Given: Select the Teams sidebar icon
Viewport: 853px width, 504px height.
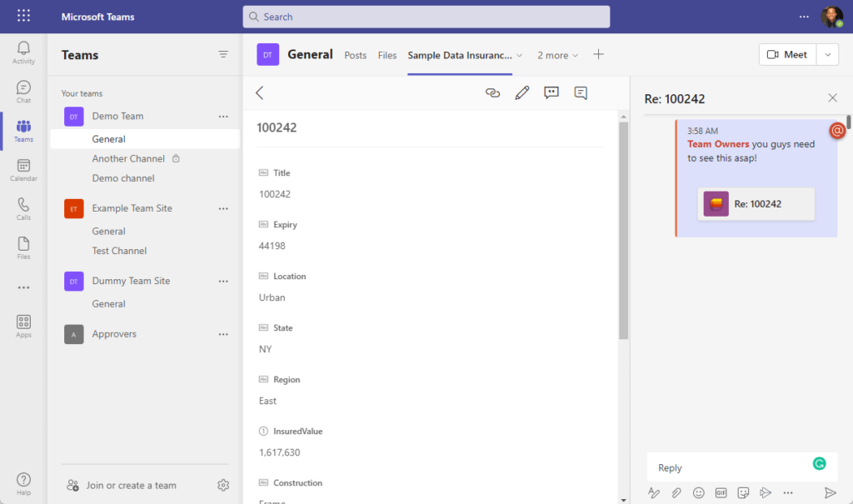Looking at the screenshot, I should (23, 131).
